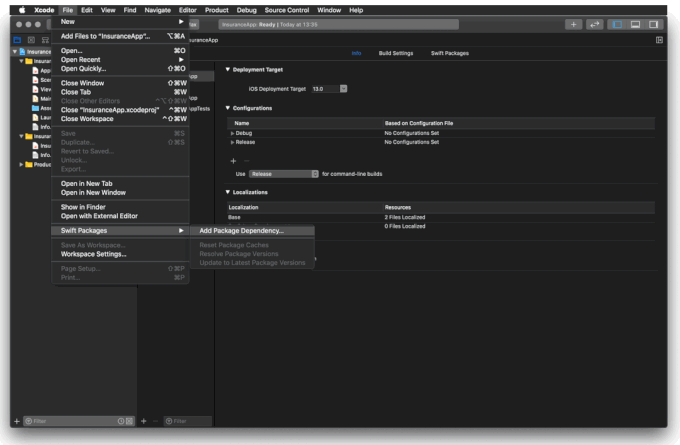Switch to the Build Settings tab

tap(397, 52)
